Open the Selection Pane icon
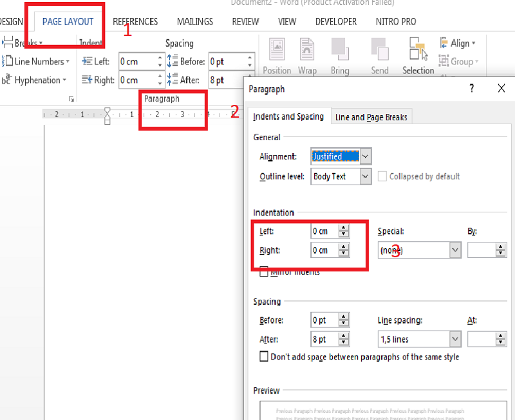515x420 pixels. pyautogui.click(x=418, y=50)
